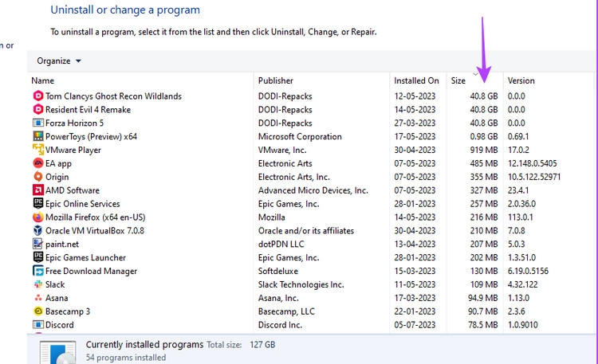Click the Oracle VM VirtualBox icon
The image size is (598, 364).
tap(37, 231)
